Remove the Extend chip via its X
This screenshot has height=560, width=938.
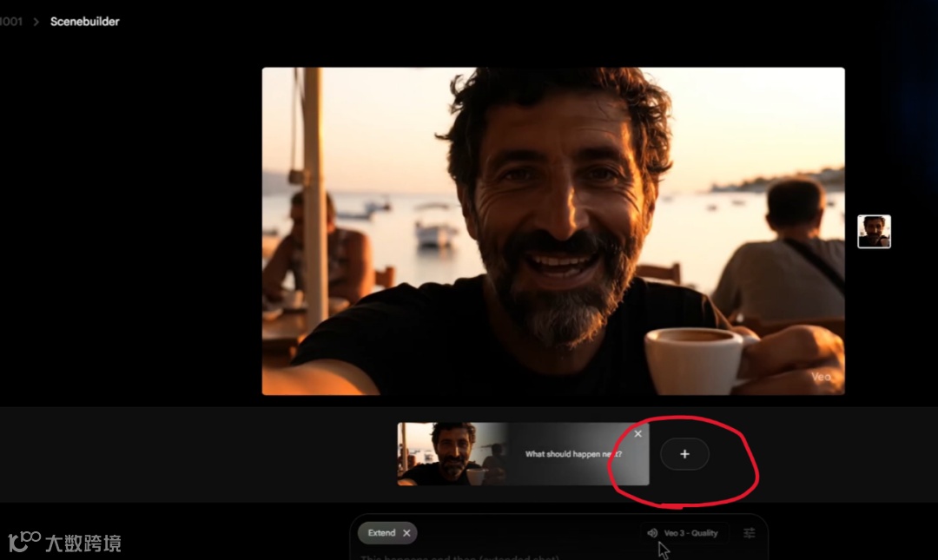[406, 532]
